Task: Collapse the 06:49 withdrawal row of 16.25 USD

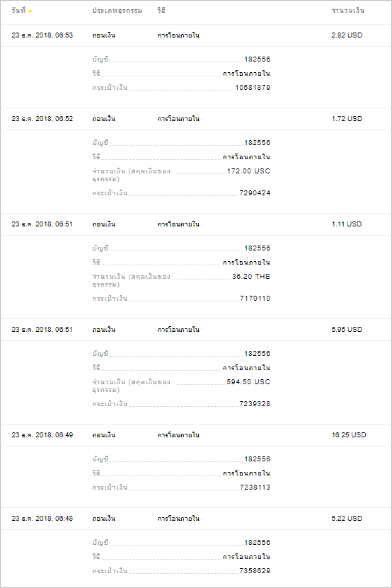Action: pos(196,435)
